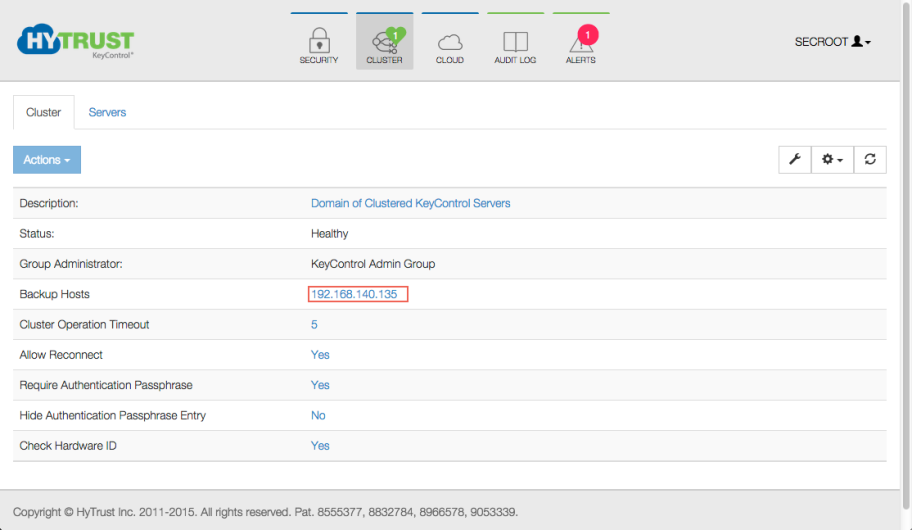Viewport: 912px width, 530px height.
Task: Open the Cluster section icon
Action: tap(384, 41)
